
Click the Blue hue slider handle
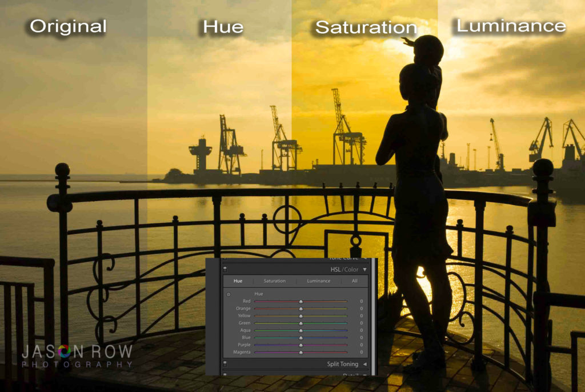click(300, 338)
